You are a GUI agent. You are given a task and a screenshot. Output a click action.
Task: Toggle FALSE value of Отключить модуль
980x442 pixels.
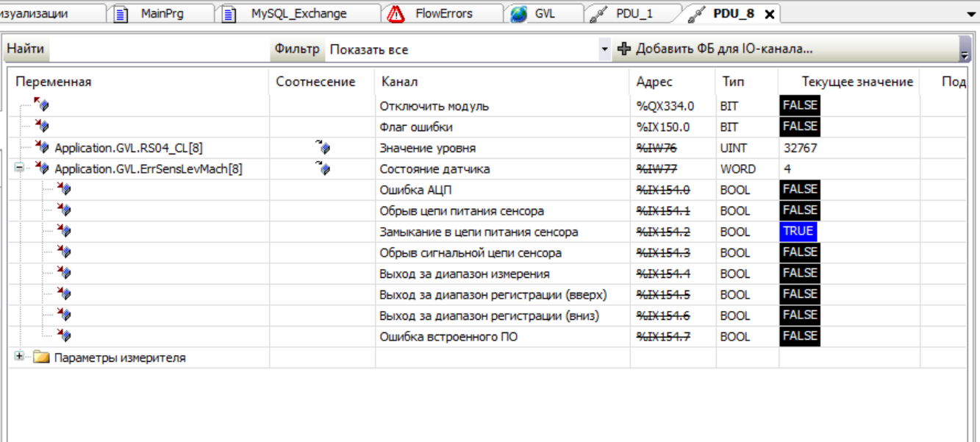tap(799, 106)
